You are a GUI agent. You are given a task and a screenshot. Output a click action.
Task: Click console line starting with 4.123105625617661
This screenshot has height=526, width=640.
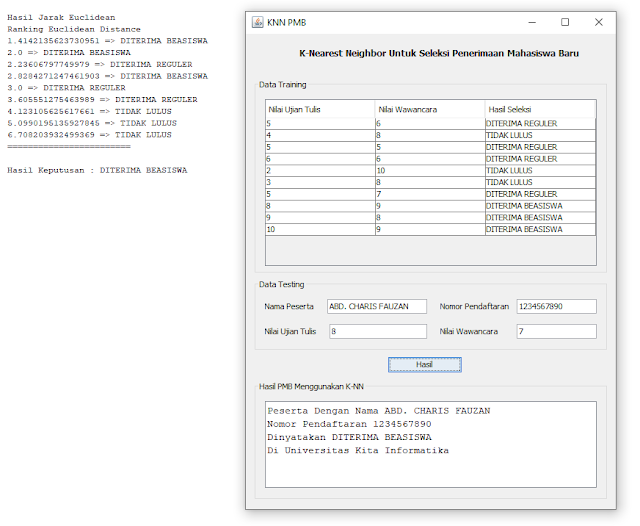tap(89, 111)
